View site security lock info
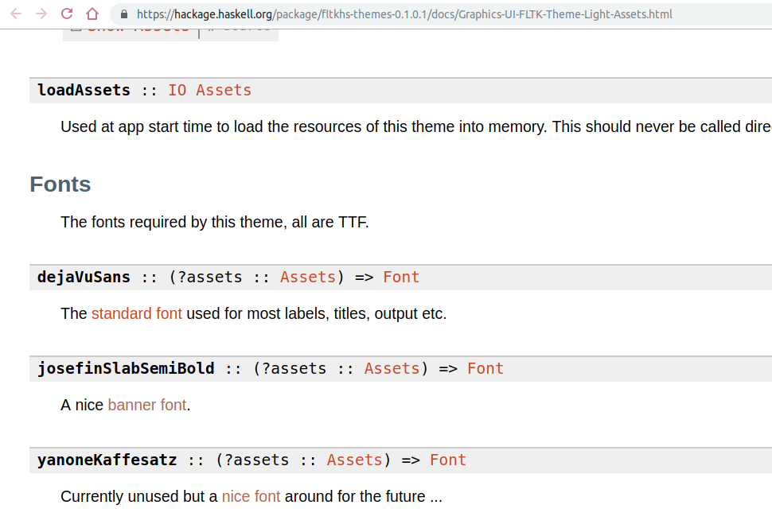 click(x=125, y=14)
